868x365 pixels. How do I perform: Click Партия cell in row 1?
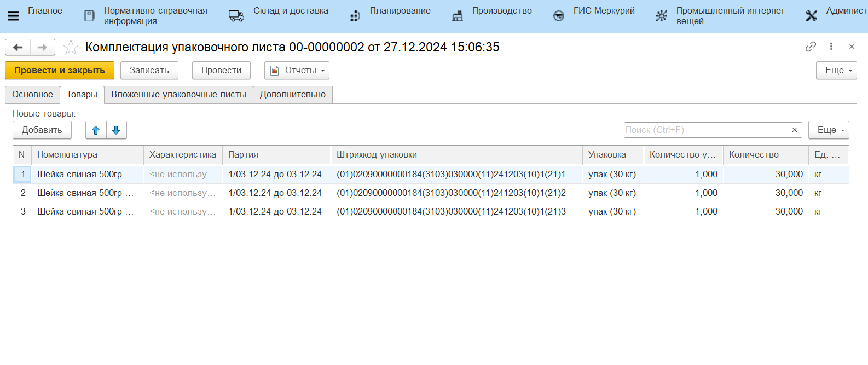[x=276, y=175]
